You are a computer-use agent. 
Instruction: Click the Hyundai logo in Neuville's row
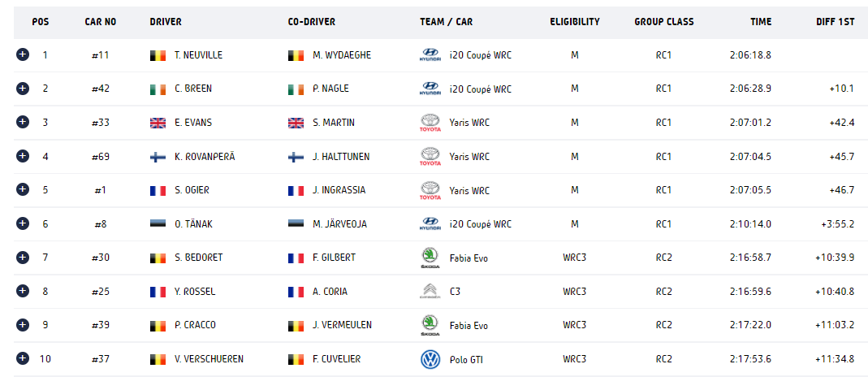[430, 55]
